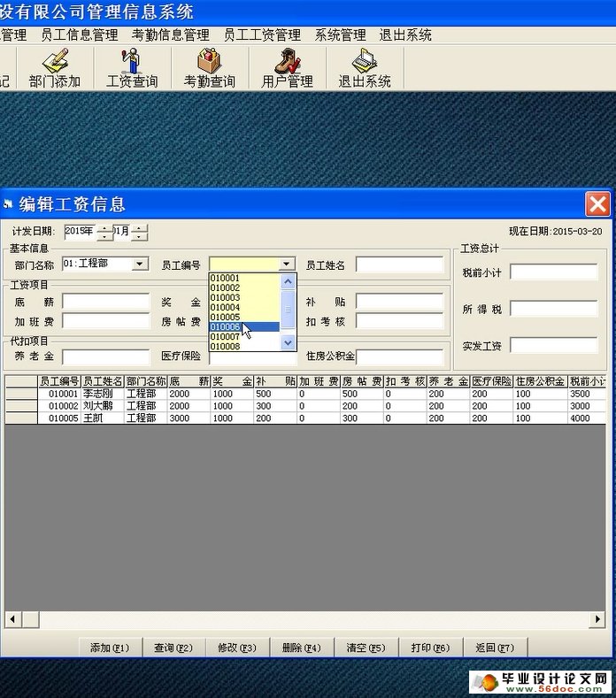This screenshot has width=616, height=698.
Task: Increase the month spinner value
Action: [139, 228]
